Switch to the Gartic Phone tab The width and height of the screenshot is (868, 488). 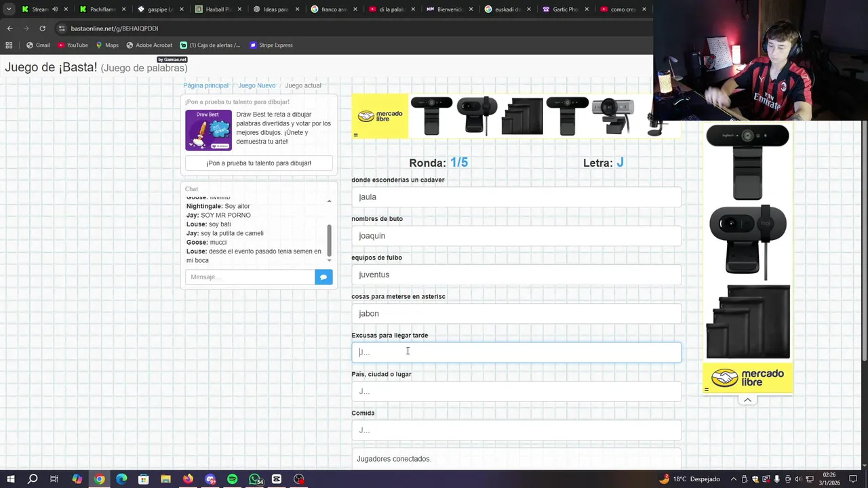tap(565, 9)
